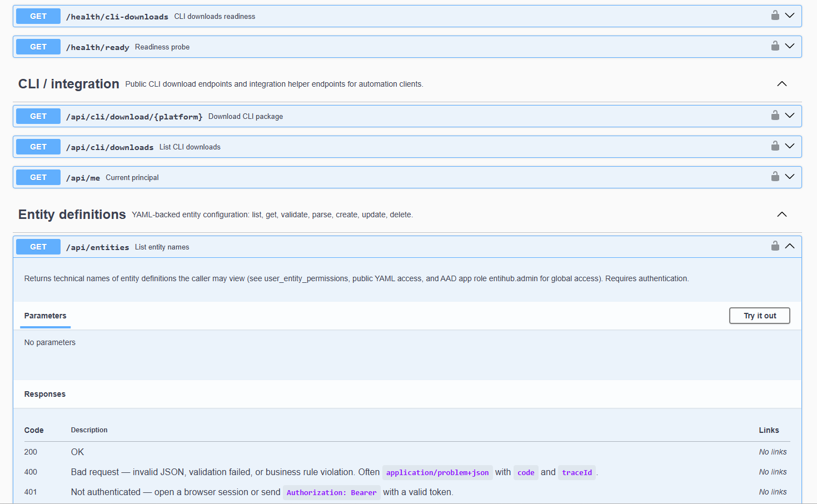Click the Links column header
The width and height of the screenshot is (817, 504).
click(x=769, y=430)
